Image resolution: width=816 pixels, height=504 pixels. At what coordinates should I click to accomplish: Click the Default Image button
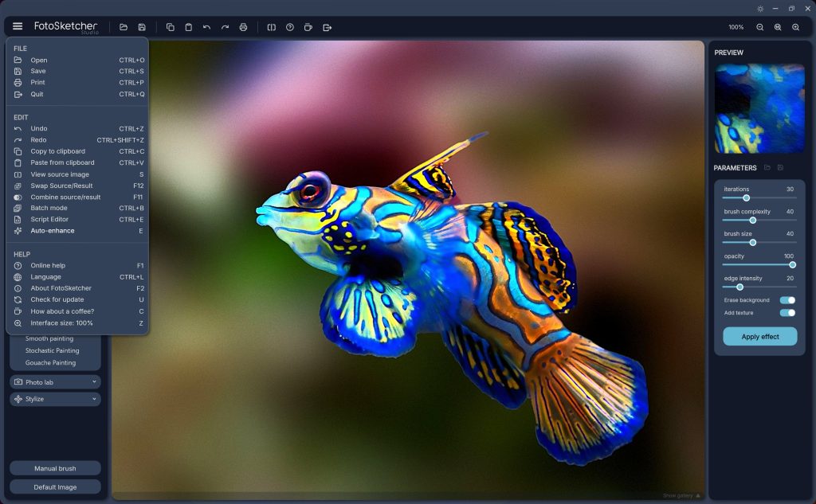[55, 486]
